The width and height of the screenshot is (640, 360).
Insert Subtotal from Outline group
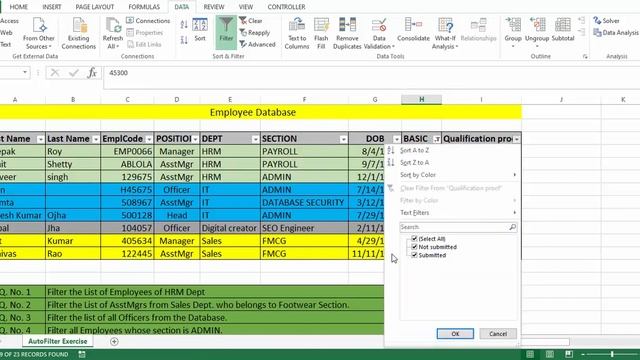(563, 30)
